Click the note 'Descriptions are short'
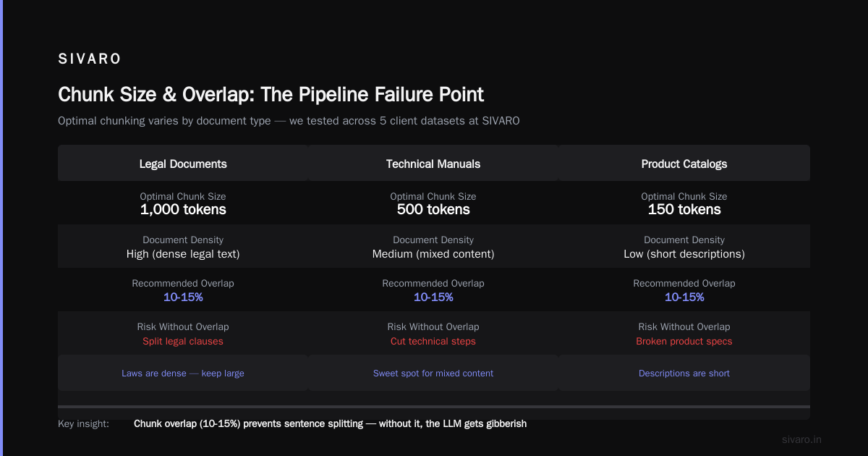The height and width of the screenshot is (456, 868). pos(684,373)
